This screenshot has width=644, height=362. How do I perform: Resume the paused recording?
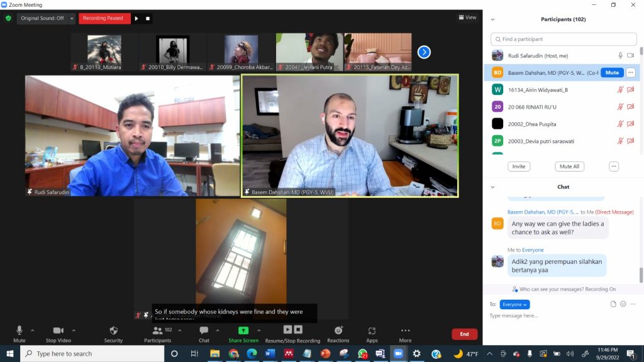pos(136,18)
